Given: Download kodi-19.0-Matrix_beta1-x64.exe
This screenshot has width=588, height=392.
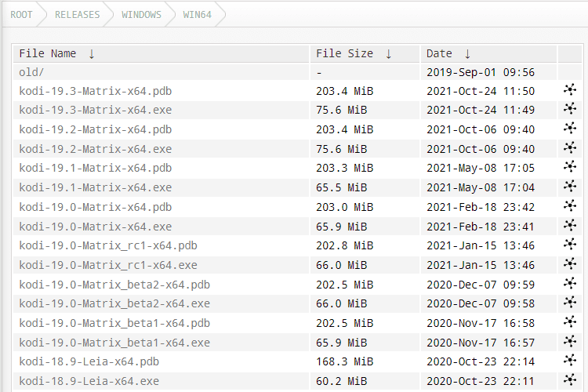Looking at the screenshot, I should pyautogui.click(x=114, y=343).
